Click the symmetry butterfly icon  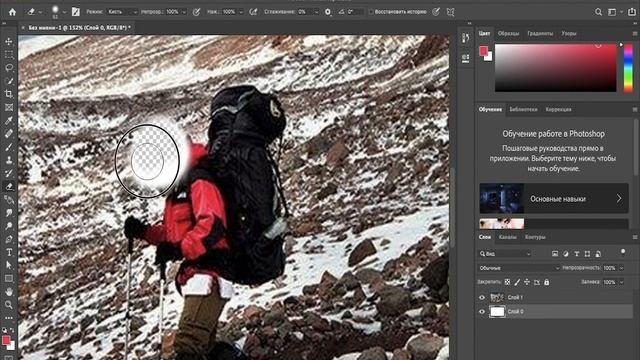pos(450,12)
